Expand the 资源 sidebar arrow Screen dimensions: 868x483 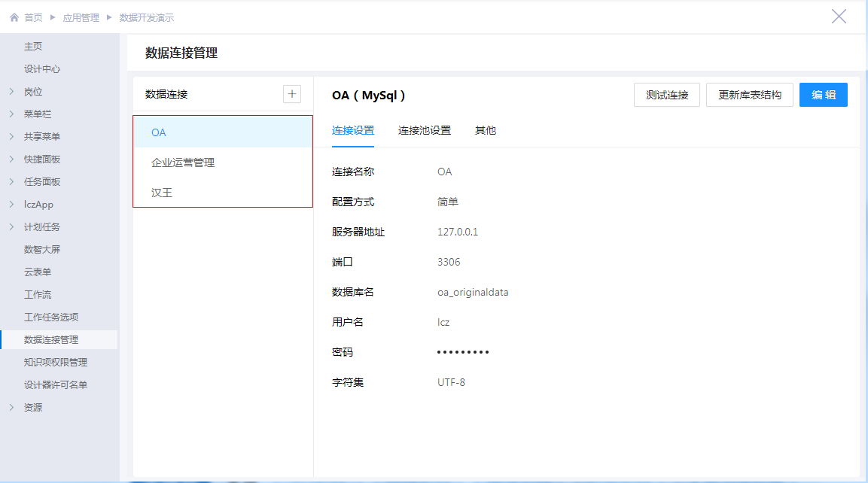click(x=11, y=408)
